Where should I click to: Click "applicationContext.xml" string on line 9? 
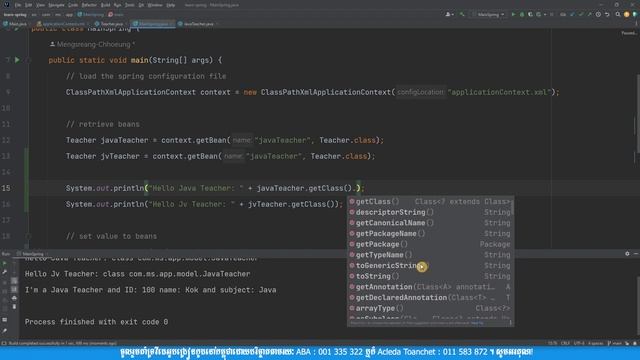[500, 92]
